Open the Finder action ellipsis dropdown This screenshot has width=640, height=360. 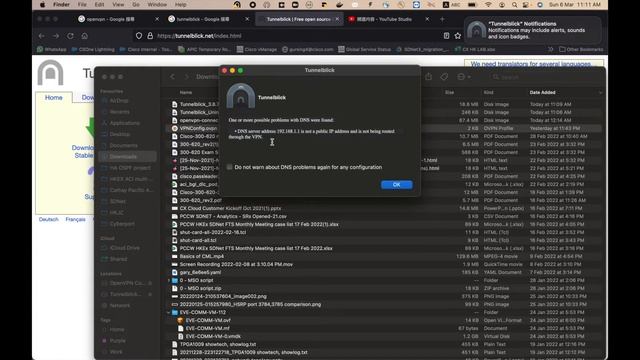pos(464,77)
